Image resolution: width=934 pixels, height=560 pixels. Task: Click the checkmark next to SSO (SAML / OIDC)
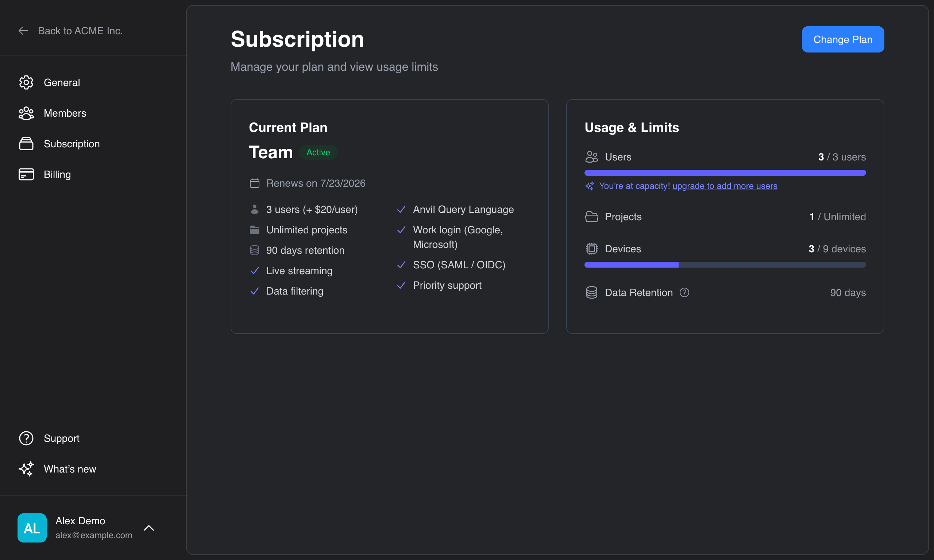(x=401, y=265)
